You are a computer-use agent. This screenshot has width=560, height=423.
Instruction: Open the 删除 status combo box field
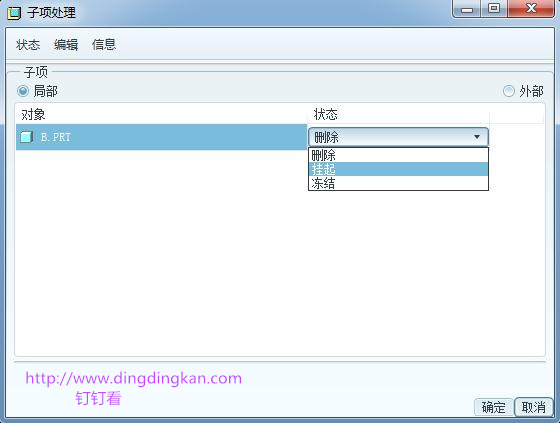coord(398,137)
